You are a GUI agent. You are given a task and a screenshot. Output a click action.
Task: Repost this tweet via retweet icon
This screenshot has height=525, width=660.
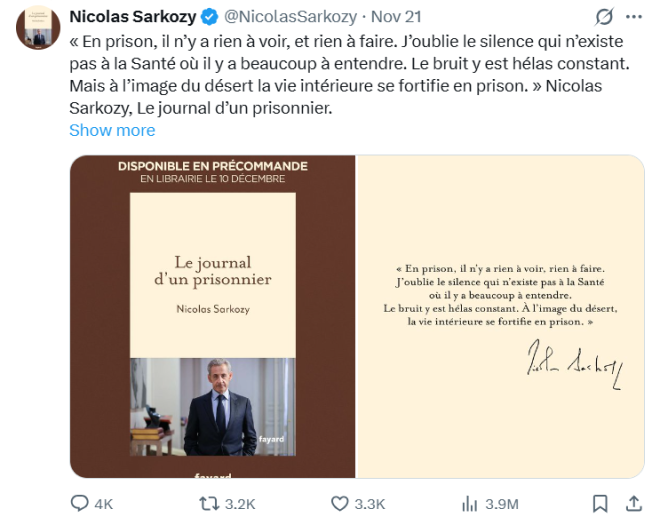click(x=209, y=503)
